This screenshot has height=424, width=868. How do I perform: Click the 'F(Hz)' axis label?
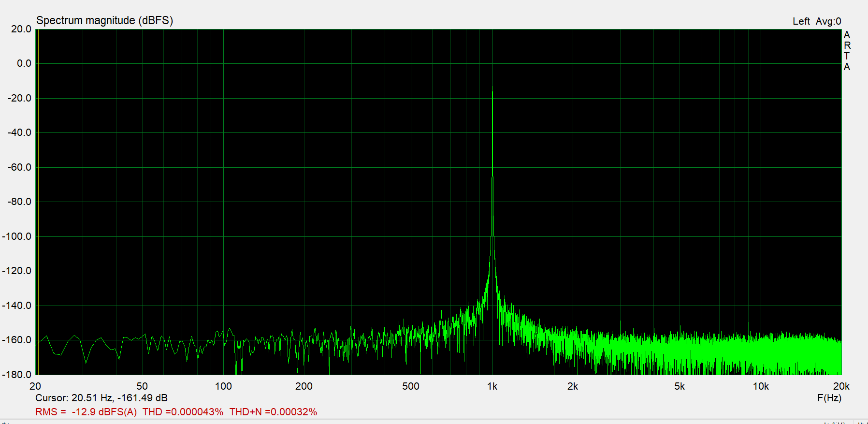tap(829, 398)
